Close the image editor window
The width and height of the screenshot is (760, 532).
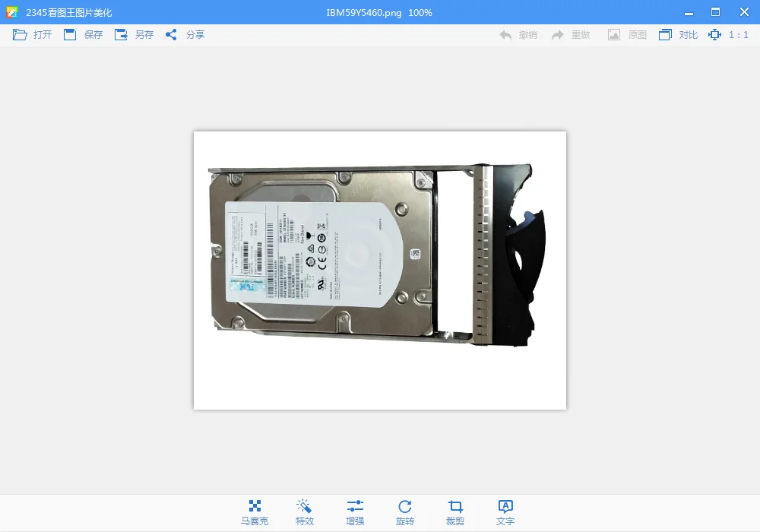pyautogui.click(x=745, y=12)
